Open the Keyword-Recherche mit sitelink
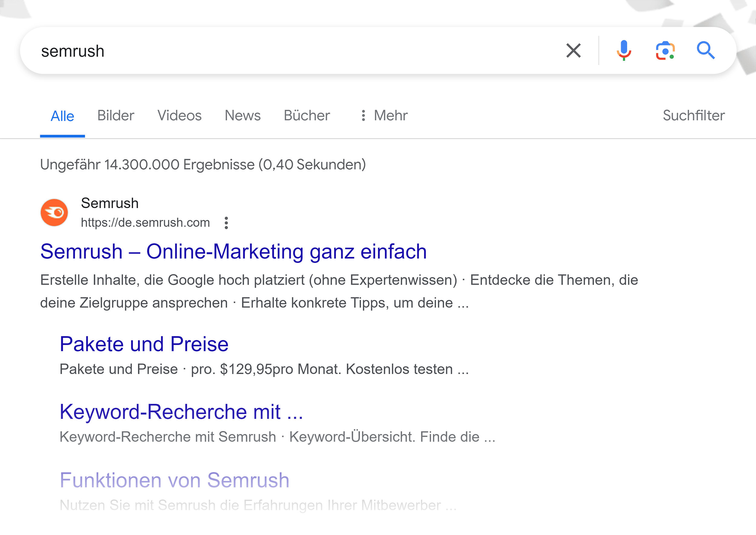This screenshot has height=535, width=756. tap(181, 412)
